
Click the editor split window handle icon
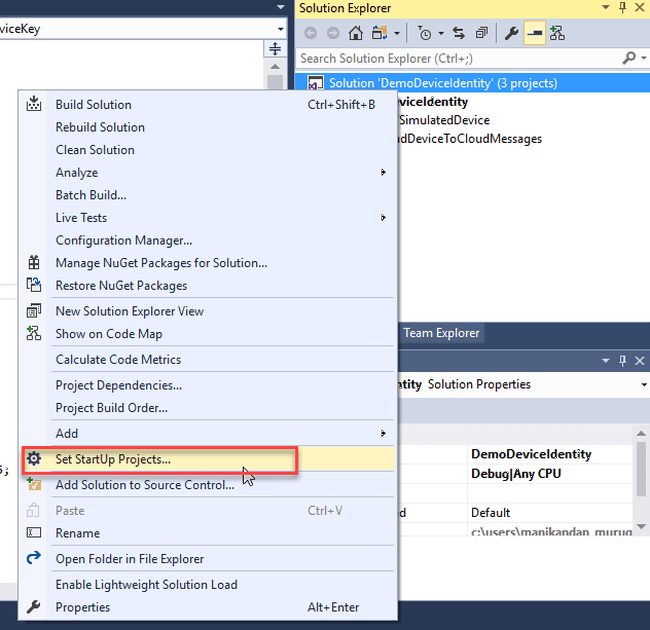pyautogui.click(x=275, y=48)
